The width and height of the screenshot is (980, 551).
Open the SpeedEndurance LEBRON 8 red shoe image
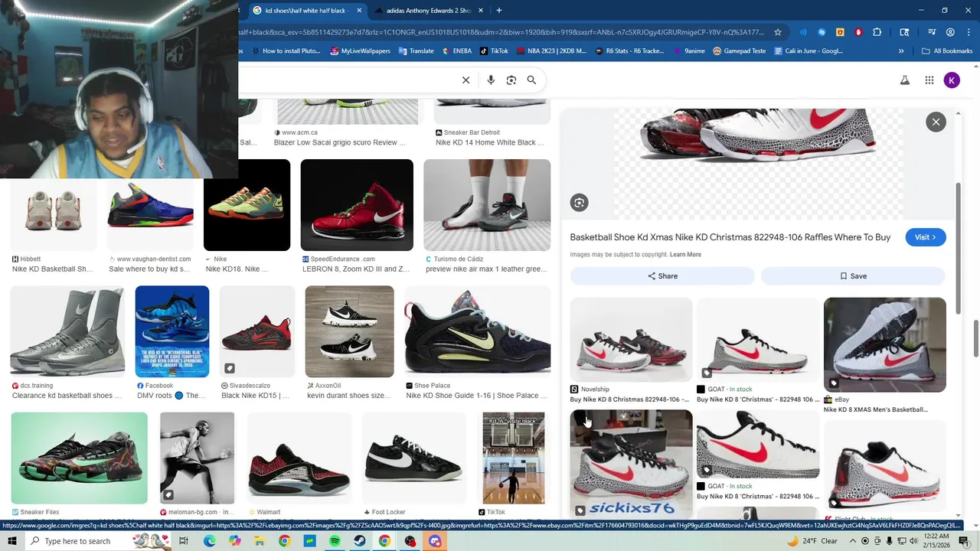(357, 205)
